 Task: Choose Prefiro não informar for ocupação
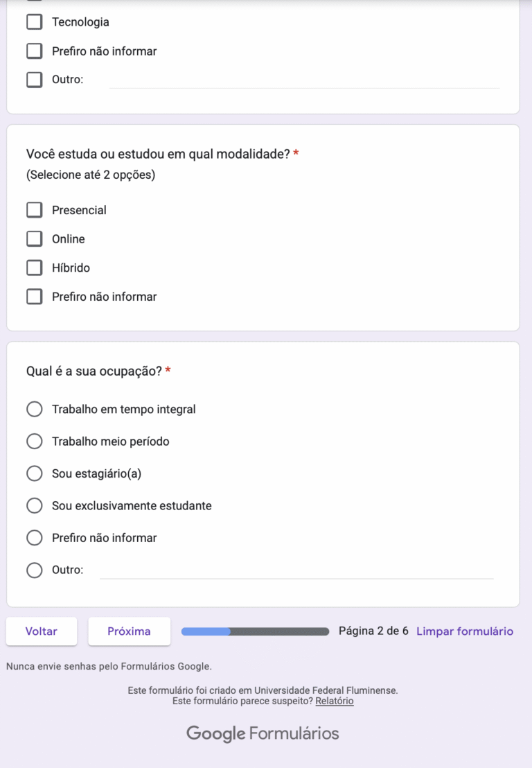click(x=35, y=538)
